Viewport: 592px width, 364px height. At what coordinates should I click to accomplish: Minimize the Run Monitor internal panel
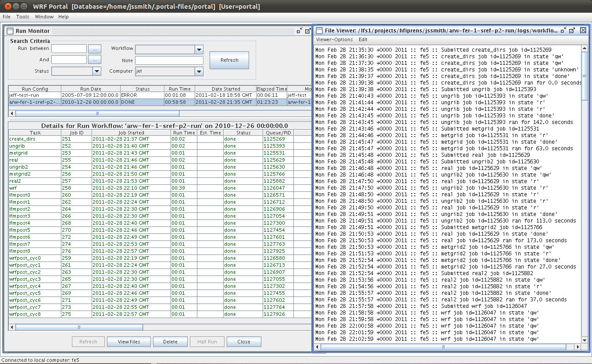coord(300,31)
